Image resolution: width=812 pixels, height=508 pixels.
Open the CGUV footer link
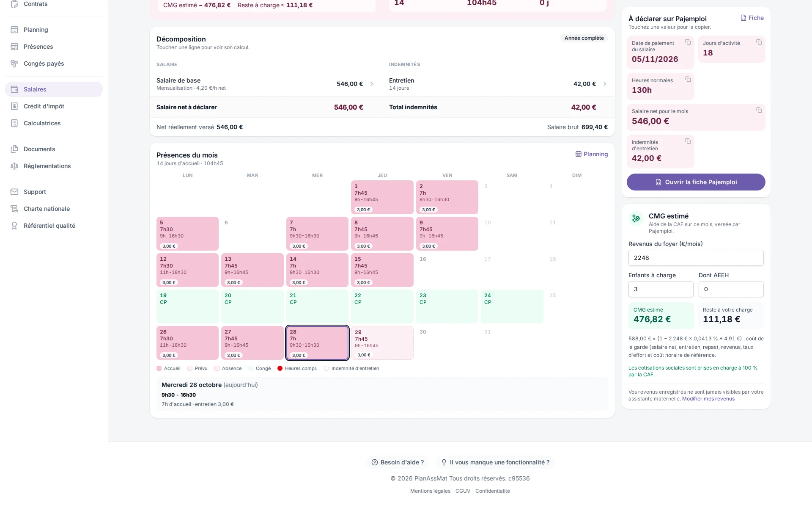pyautogui.click(x=463, y=491)
